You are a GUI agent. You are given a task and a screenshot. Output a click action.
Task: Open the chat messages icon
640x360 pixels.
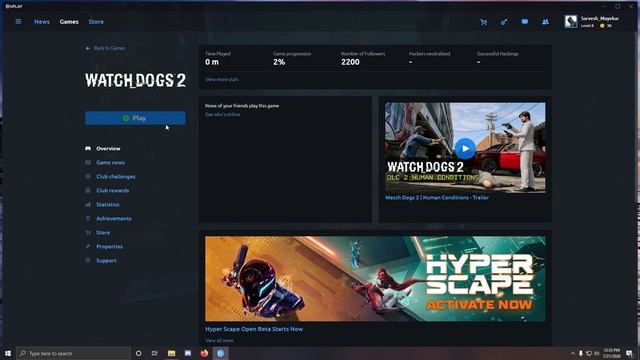pos(525,22)
